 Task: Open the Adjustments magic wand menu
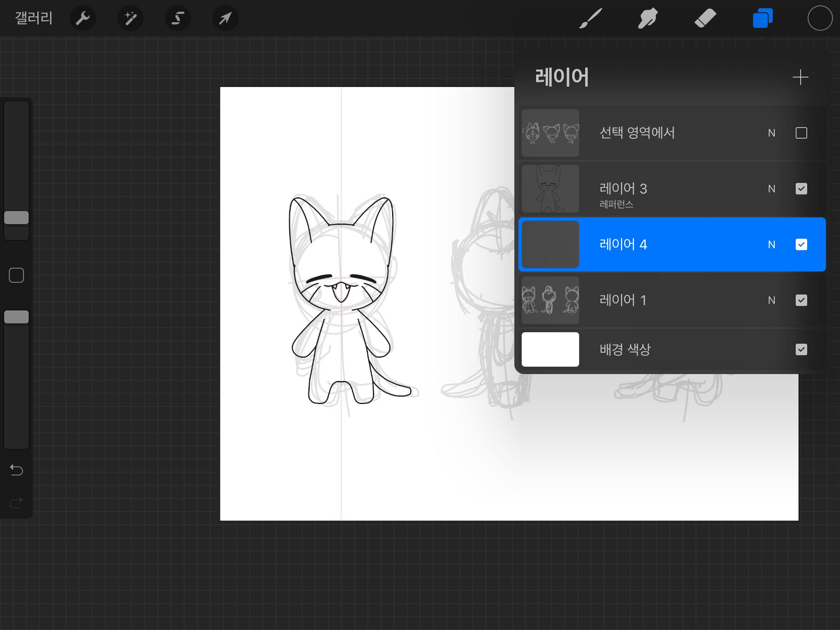pyautogui.click(x=130, y=18)
